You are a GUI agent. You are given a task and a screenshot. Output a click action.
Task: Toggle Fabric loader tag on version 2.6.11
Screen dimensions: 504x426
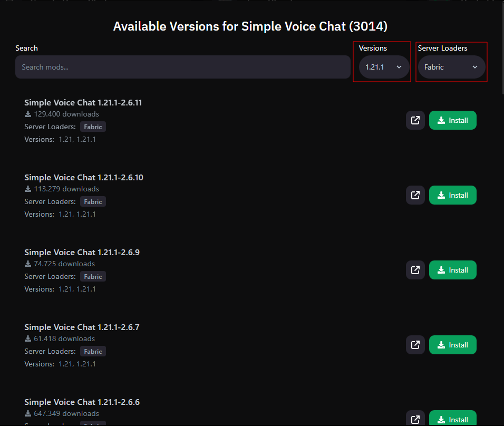coord(93,127)
